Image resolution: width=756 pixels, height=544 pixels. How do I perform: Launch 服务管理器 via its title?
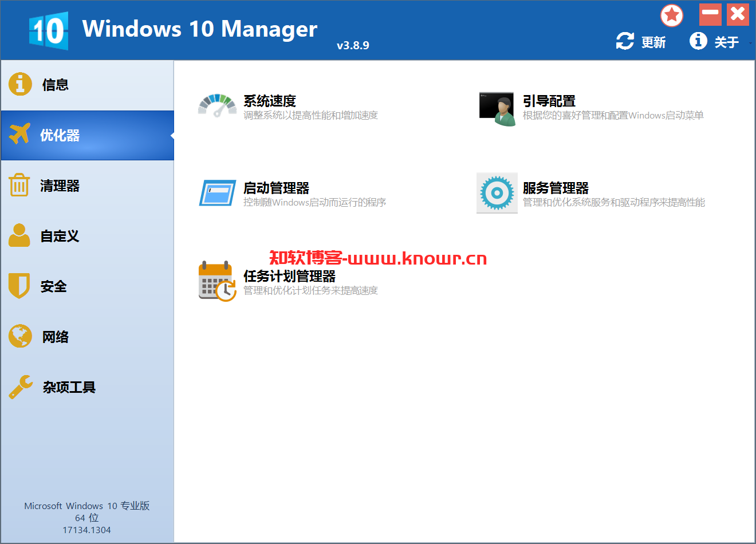[x=556, y=188]
